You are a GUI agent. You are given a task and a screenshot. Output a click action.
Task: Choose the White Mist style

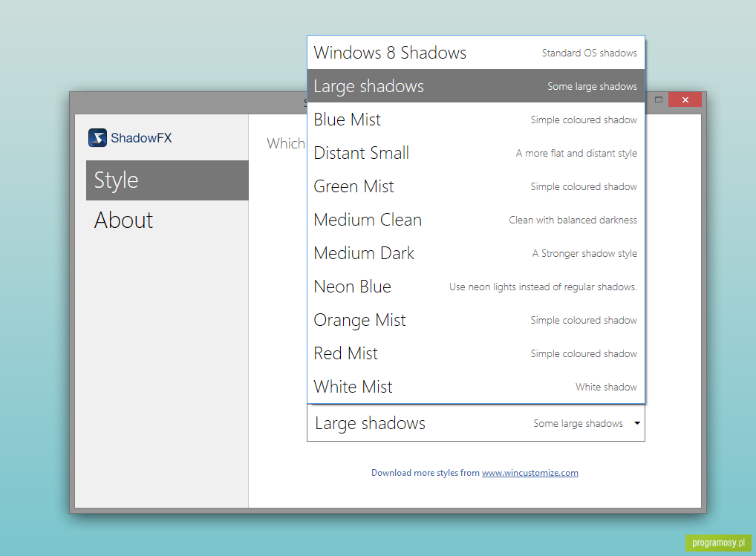[x=476, y=387]
